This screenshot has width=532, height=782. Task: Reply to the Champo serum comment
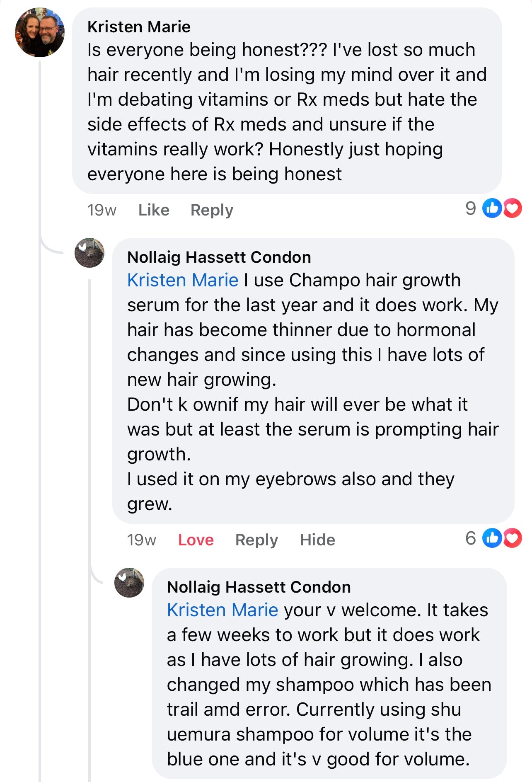(x=256, y=540)
